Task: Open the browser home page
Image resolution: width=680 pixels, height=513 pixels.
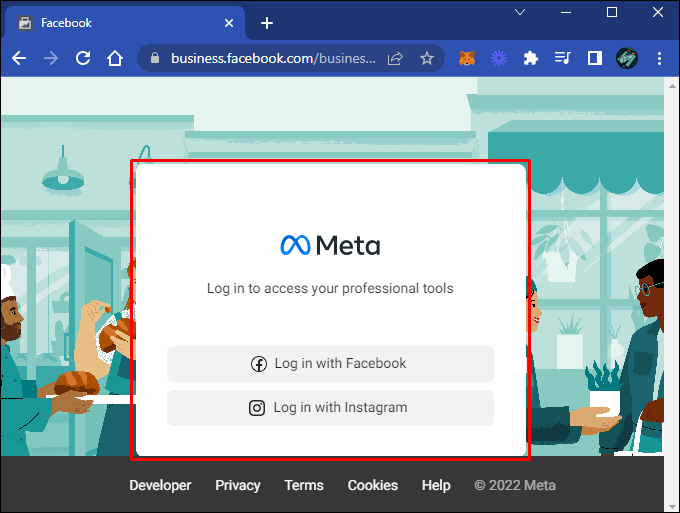Action: [115, 58]
